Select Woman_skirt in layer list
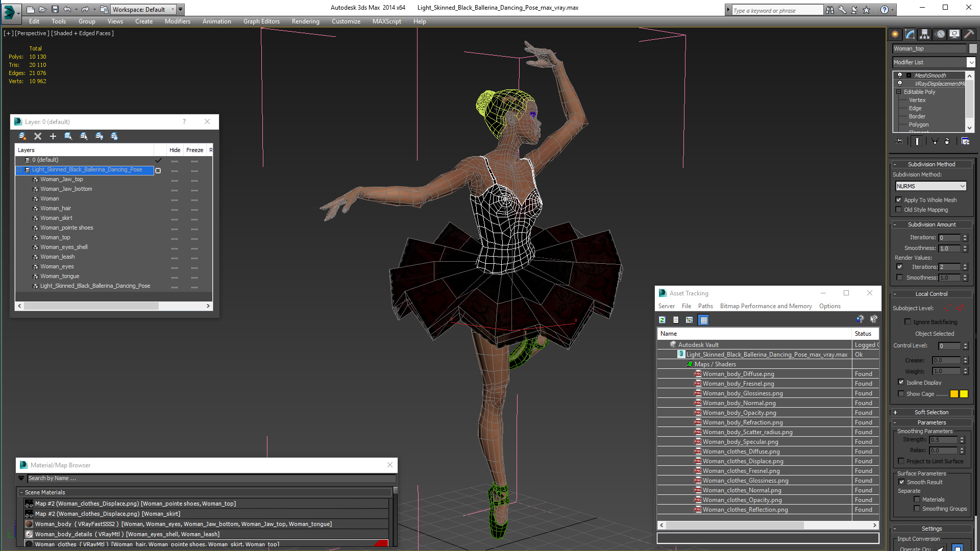This screenshot has height=551, width=980. coord(56,218)
